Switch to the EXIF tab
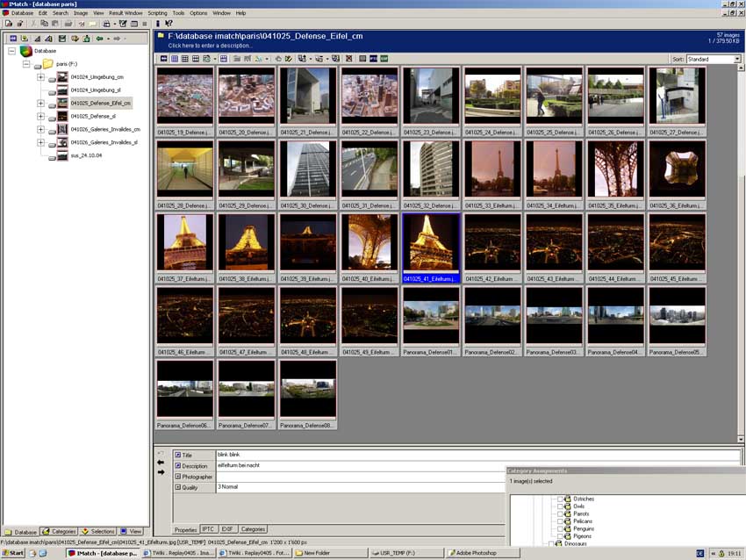 tap(227, 529)
